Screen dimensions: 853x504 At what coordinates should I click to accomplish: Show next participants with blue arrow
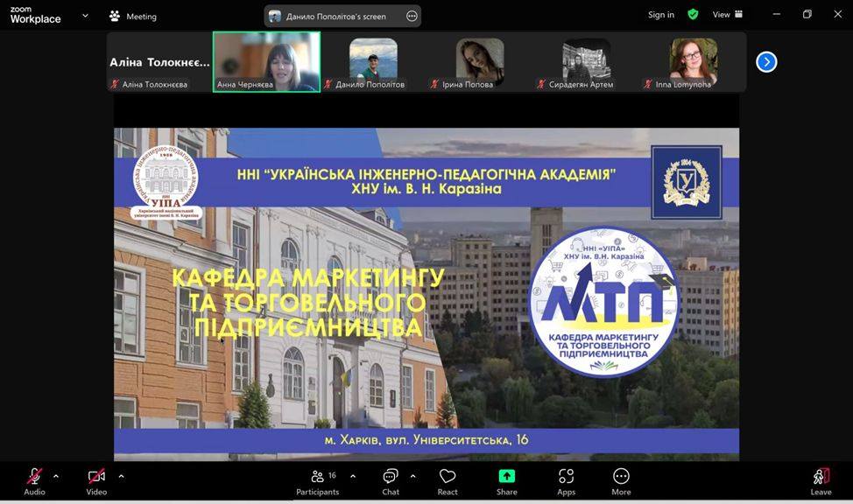(766, 62)
